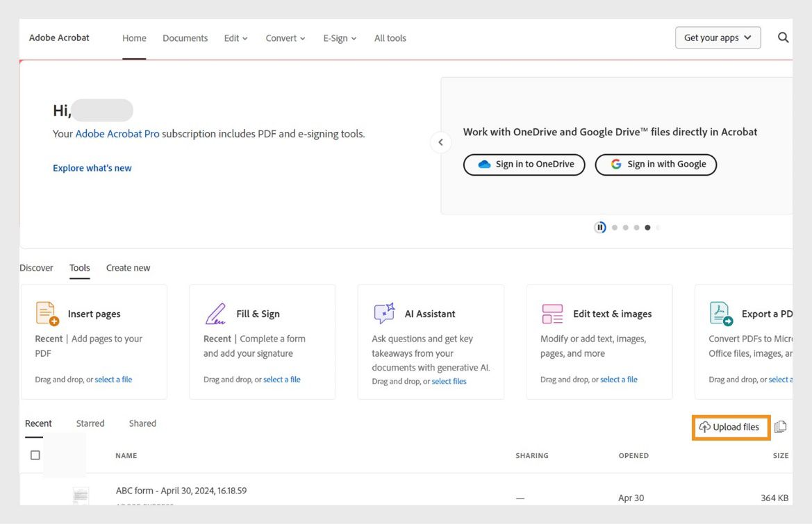Click the previous carousel arrow control
The height and width of the screenshot is (524, 812).
440,142
